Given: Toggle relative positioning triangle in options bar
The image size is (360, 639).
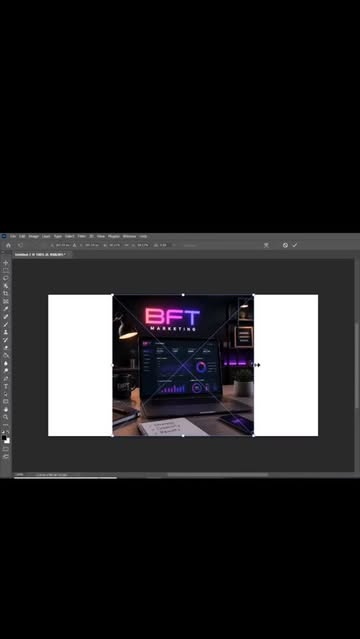Looking at the screenshot, I should pyautogui.click(x=74, y=245).
